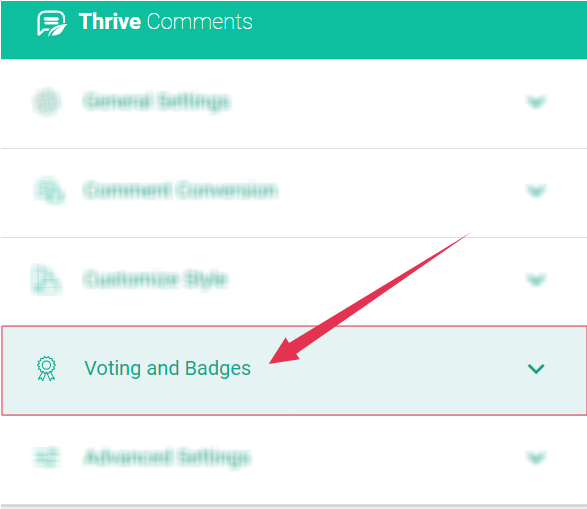Open the General Settings section label
587x509 pixels.
coord(156,102)
